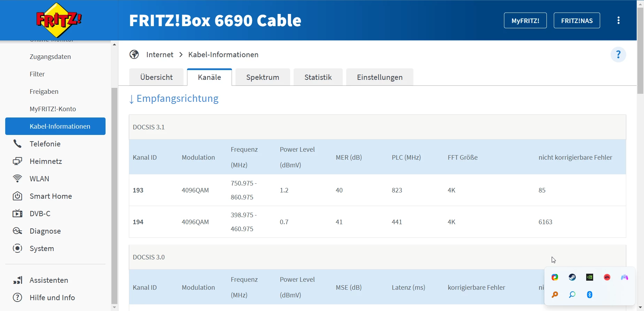Click the sidebar scroll down arrow
The image size is (644, 311).
(x=114, y=307)
